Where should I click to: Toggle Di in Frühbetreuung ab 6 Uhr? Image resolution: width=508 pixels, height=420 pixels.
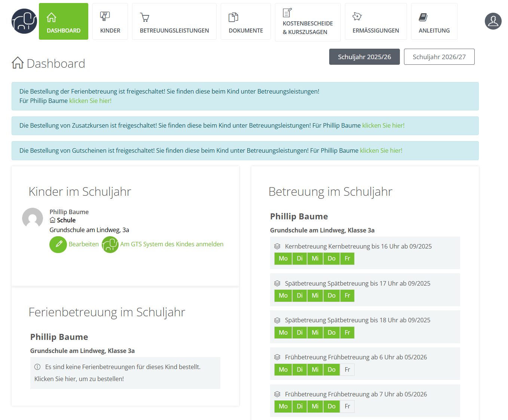point(300,369)
